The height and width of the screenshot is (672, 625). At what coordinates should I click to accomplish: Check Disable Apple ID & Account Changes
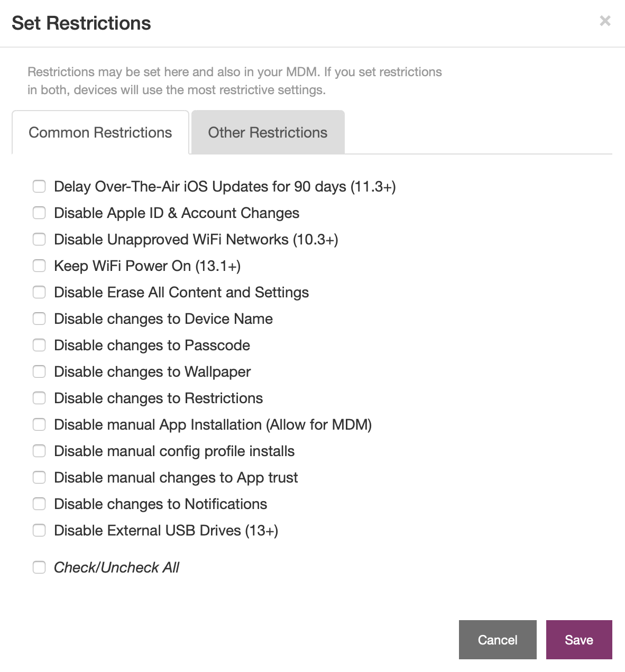coord(39,213)
